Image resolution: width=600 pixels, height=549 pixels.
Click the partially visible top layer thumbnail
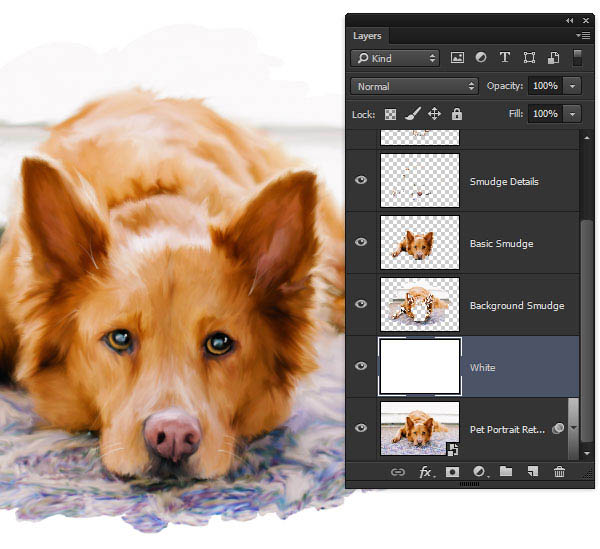tap(420, 137)
